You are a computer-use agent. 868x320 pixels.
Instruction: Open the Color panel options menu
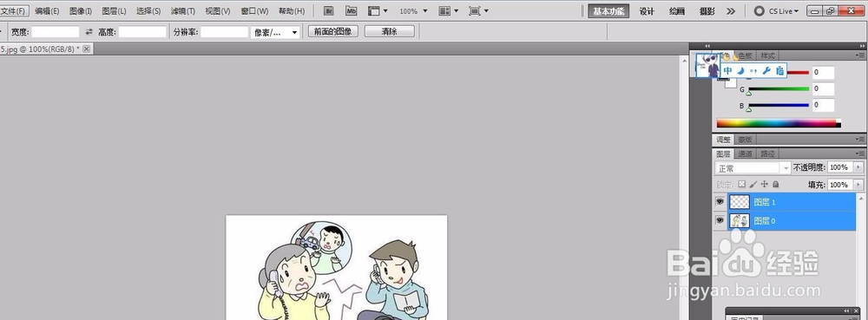point(859,56)
